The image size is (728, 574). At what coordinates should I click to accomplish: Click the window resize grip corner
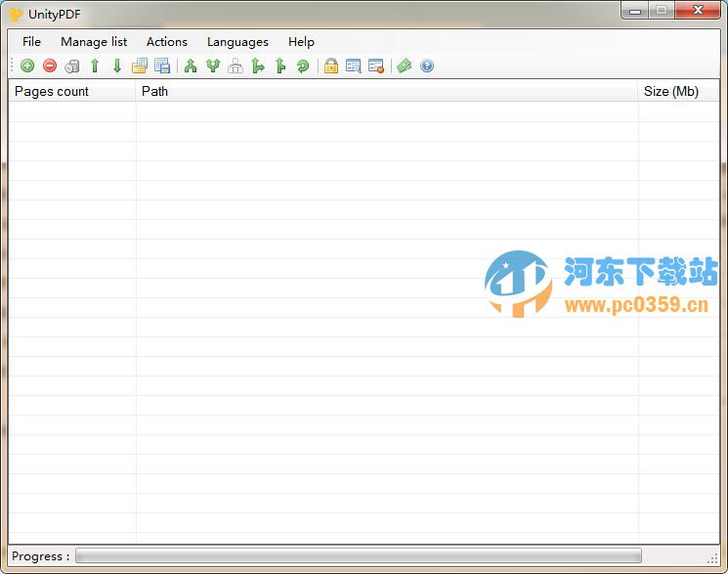tap(712, 558)
